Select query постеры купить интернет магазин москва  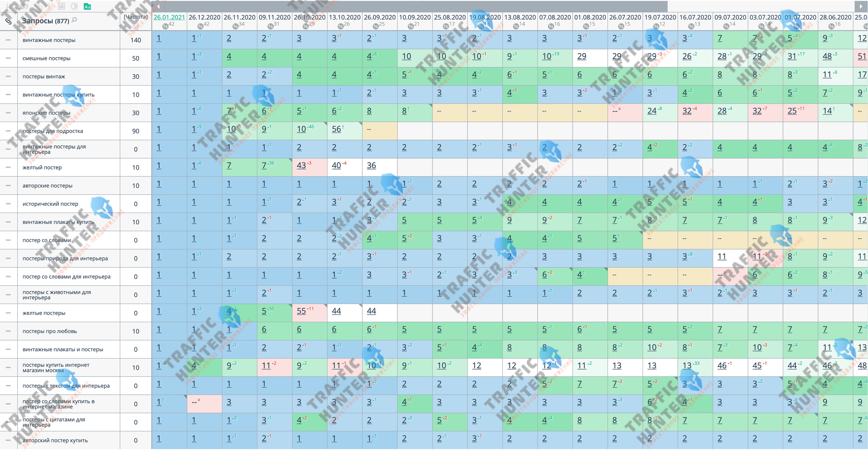(x=56, y=368)
